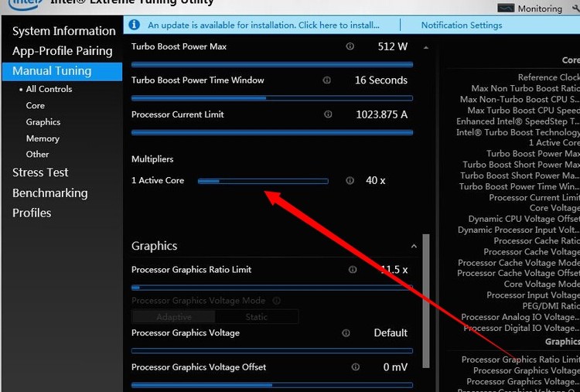Click Processor Cache Ratio row
Screen dimensions: 580x392
click(537, 240)
